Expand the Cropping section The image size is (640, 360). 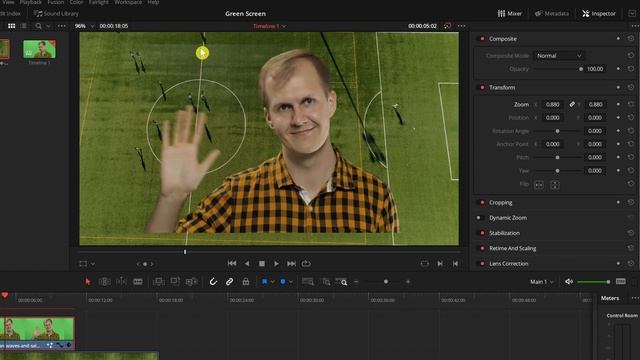tap(500, 202)
